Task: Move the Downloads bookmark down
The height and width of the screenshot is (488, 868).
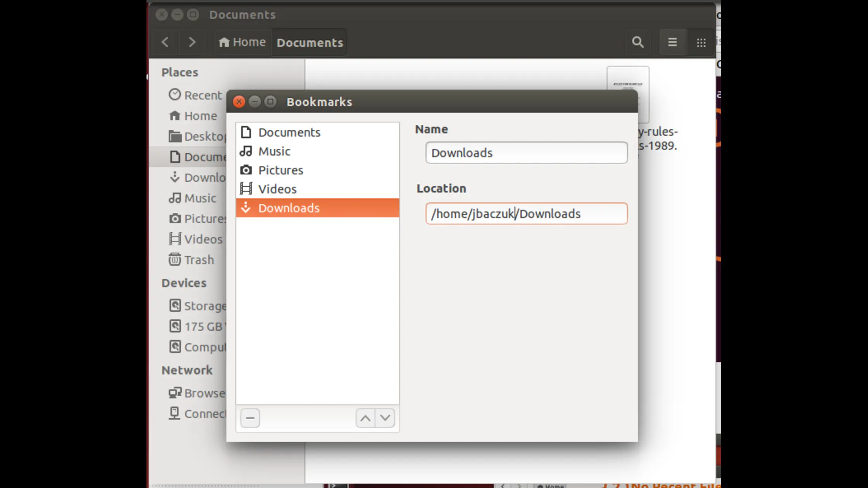Action: coord(385,418)
